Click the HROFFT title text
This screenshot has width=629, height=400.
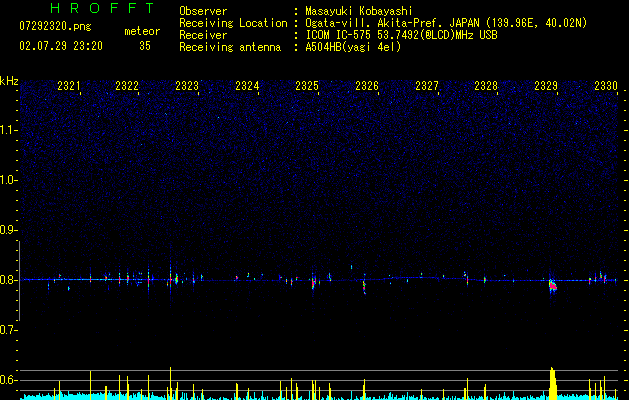103,8
